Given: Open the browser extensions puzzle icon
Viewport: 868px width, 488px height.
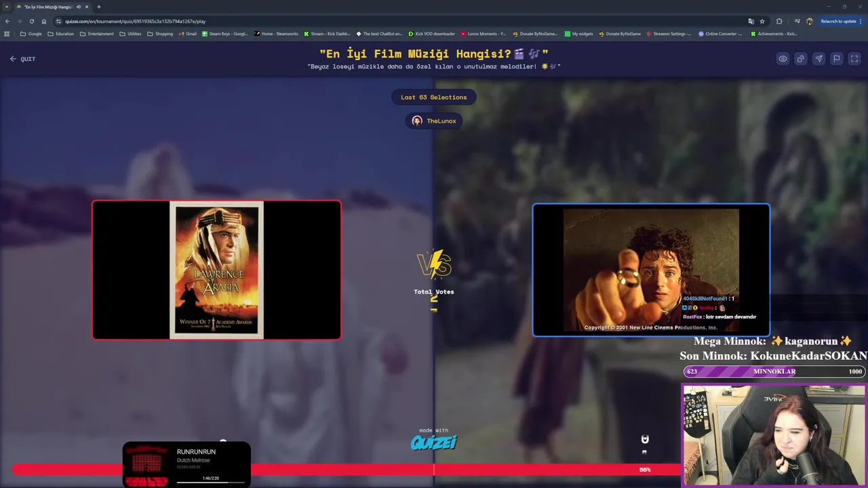Looking at the screenshot, I should [779, 21].
